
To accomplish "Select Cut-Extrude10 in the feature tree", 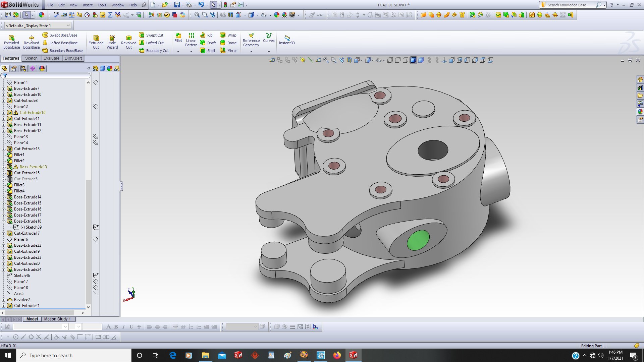I will (33, 113).
